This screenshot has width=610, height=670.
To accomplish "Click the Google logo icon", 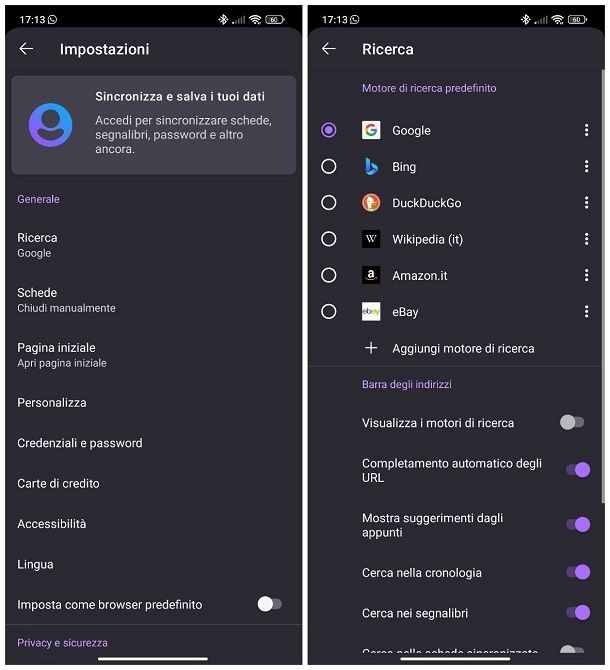I will coord(371,130).
